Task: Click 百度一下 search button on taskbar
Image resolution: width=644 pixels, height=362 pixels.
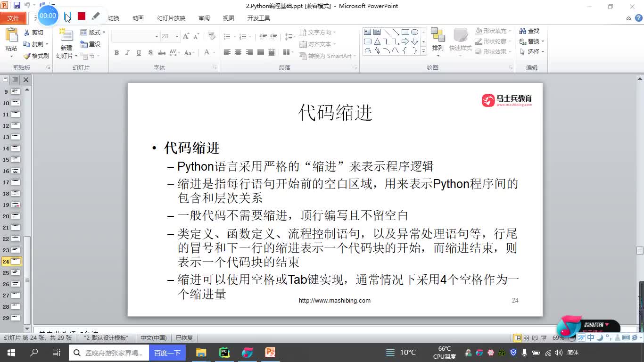Action: click(x=167, y=353)
